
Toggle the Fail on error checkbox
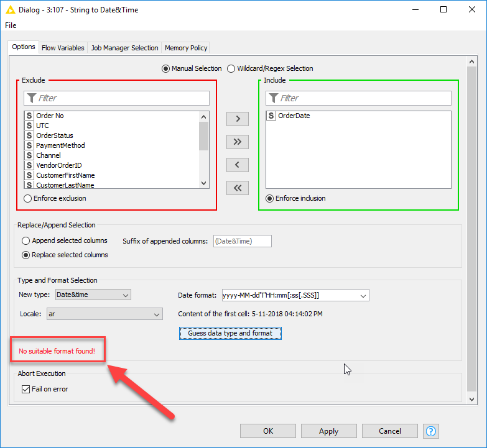coord(26,389)
